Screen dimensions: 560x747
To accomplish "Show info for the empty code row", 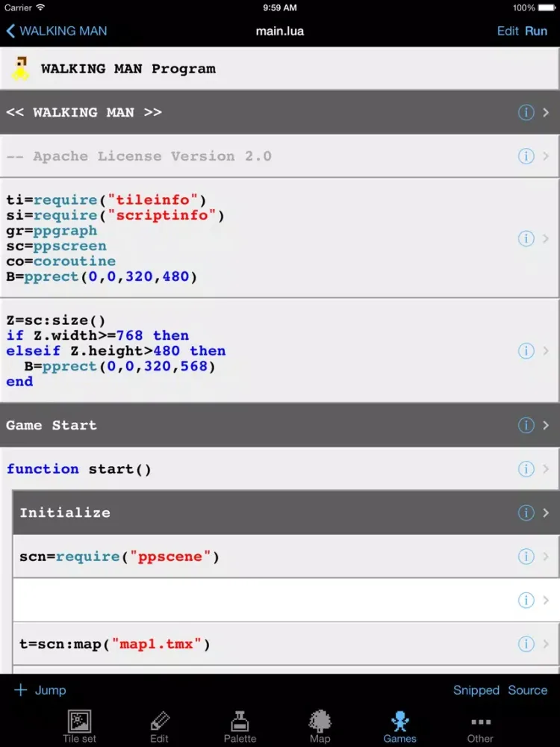I will pos(526,601).
